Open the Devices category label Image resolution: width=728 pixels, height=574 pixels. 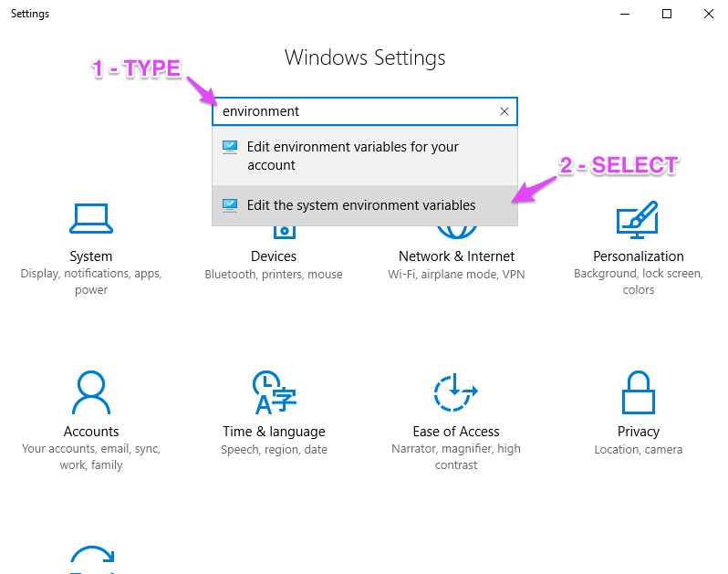[274, 256]
